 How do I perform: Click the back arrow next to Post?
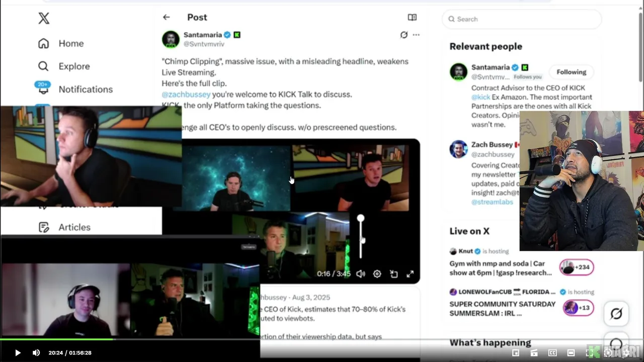tap(167, 17)
